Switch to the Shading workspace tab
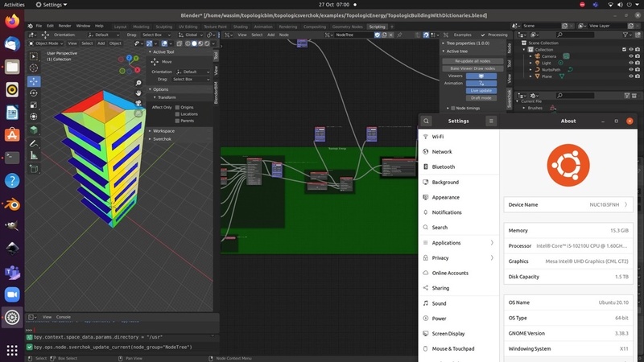 tap(240, 27)
